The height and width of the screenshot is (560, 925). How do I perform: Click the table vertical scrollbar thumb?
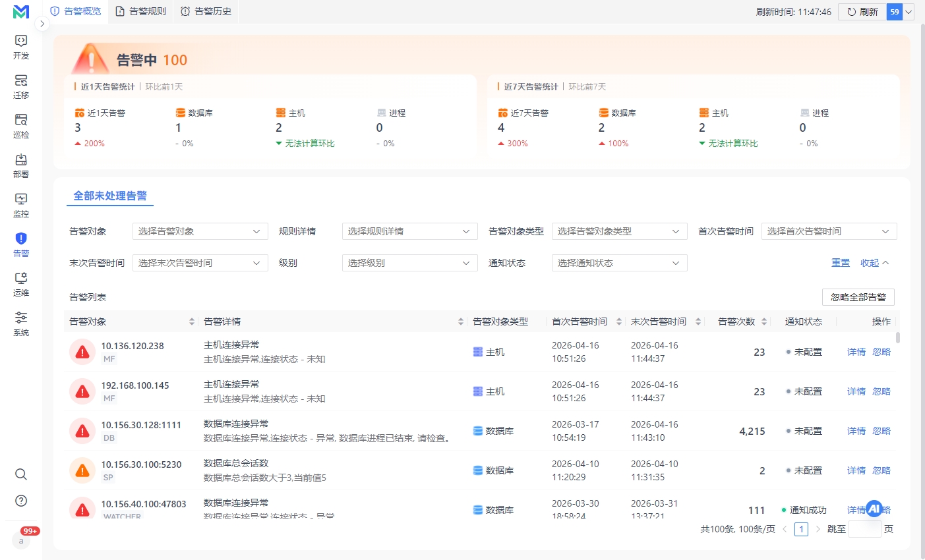tap(898, 338)
